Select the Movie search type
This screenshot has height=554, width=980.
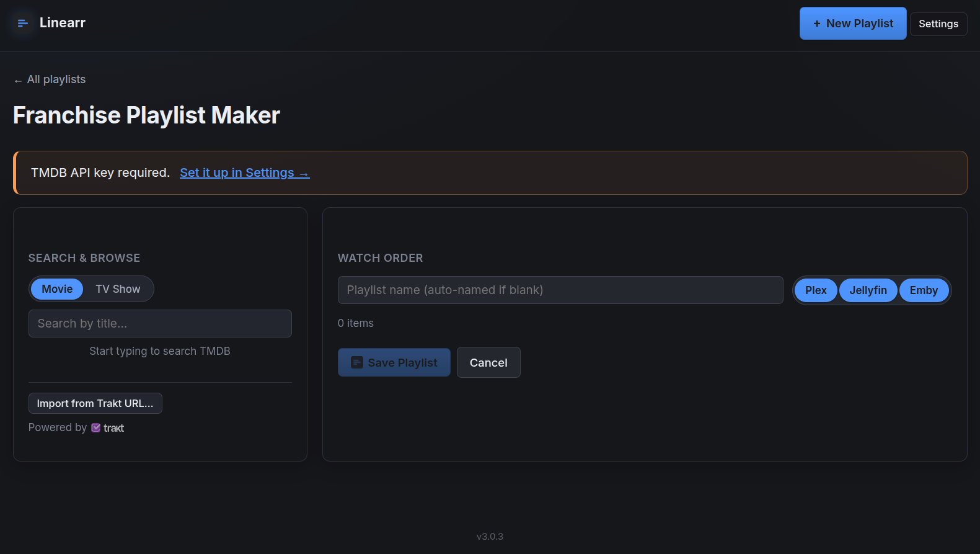(57, 289)
